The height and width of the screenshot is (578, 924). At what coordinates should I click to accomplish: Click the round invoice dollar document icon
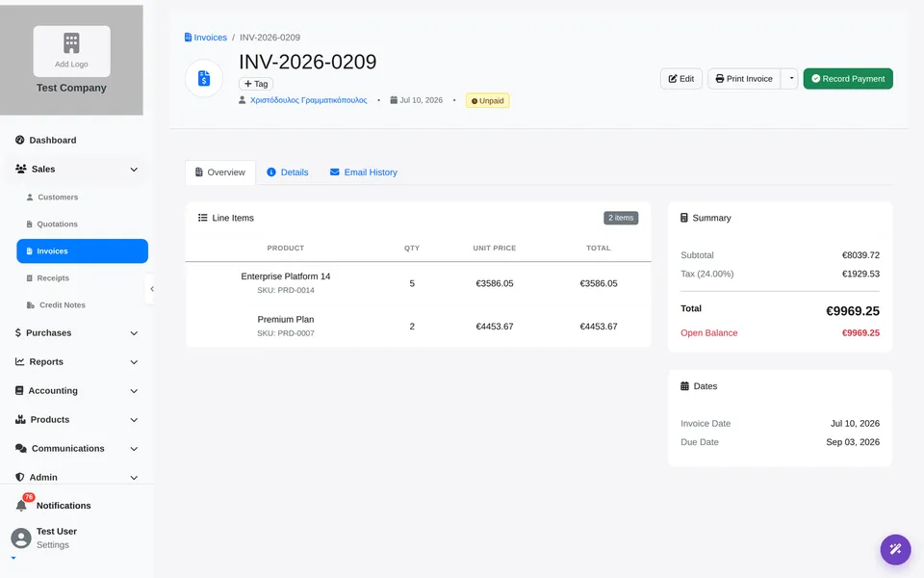(x=204, y=78)
